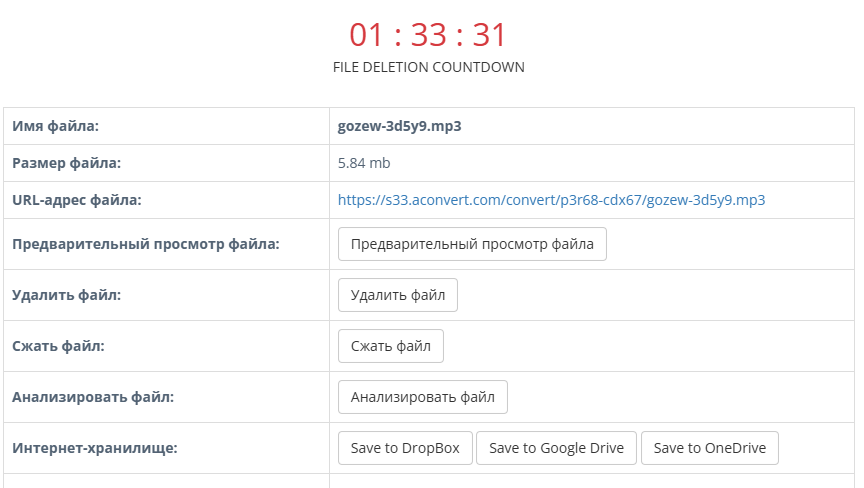Image resolution: width=864 pixels, height=488 pixels.
Task: Click the FILE DELETION COUNTDOWN caption
Action: point(428,68)
